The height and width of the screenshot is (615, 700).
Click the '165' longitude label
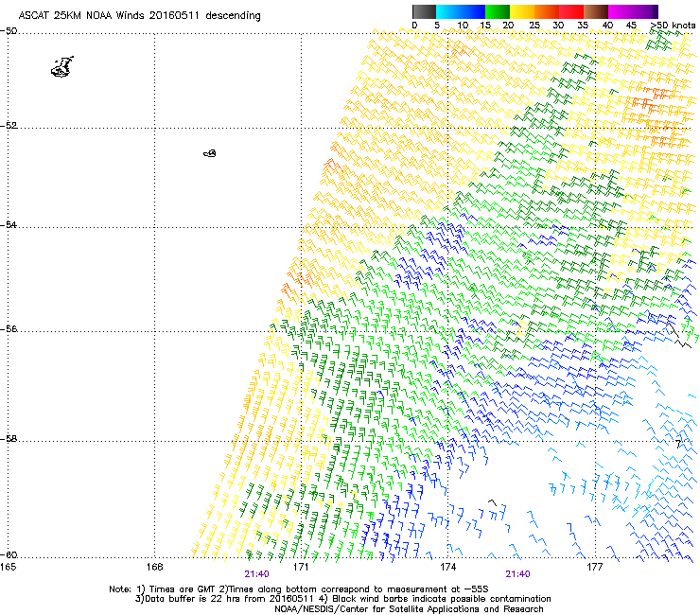point(8,567)
